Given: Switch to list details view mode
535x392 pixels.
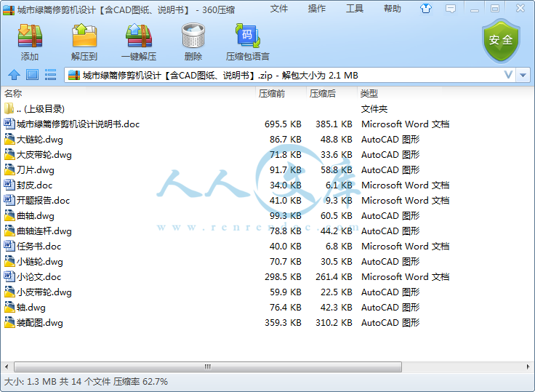Looking at the screenshot, I should click(50, 75).
